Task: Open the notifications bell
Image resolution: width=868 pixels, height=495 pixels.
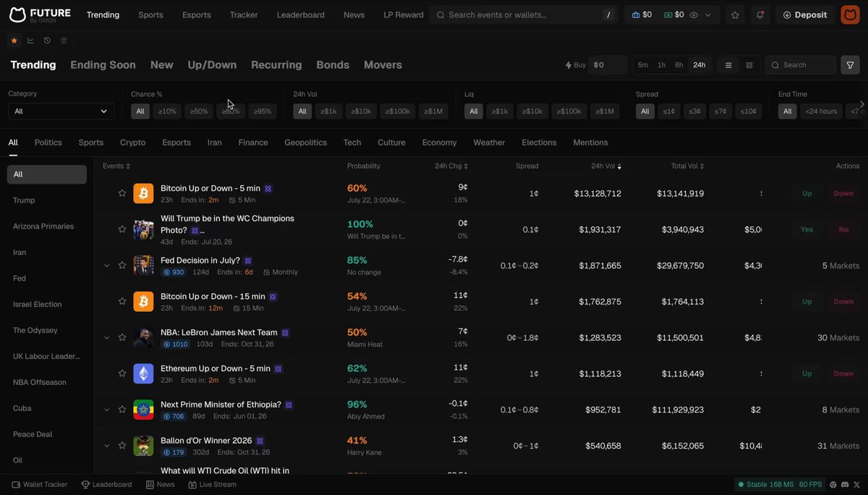Action: click(x=759, y=14)
